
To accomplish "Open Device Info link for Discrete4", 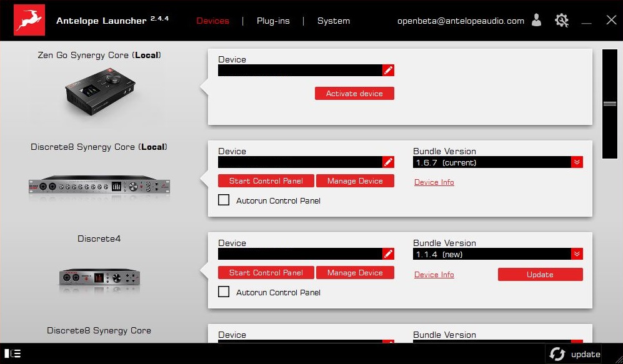I will pos(434,275).
